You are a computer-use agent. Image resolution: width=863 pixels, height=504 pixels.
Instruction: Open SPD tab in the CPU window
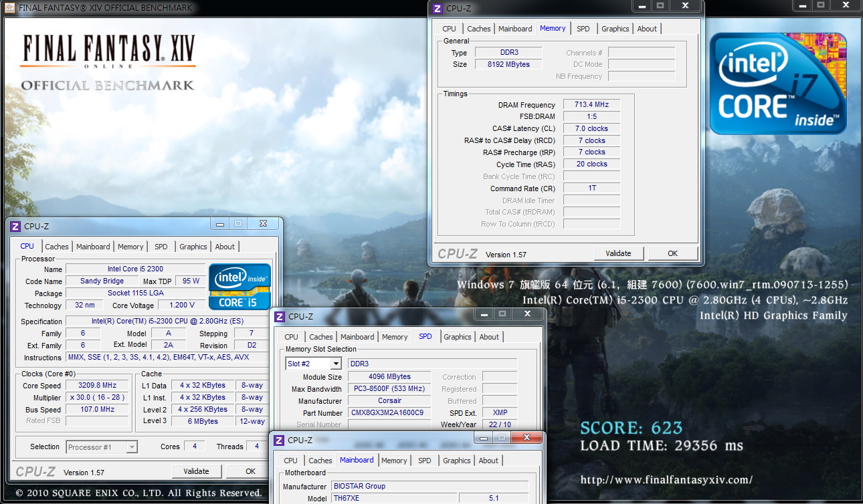tap(161, 247)
